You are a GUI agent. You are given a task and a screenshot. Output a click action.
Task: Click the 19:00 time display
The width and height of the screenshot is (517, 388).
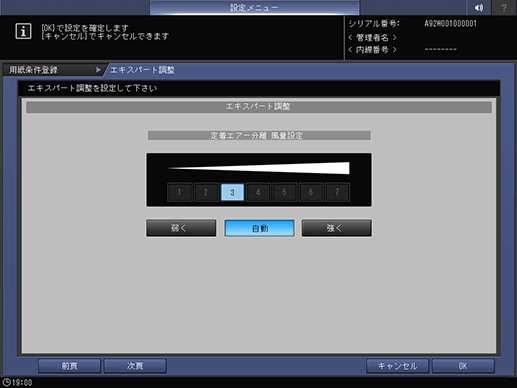coord(22,382)
